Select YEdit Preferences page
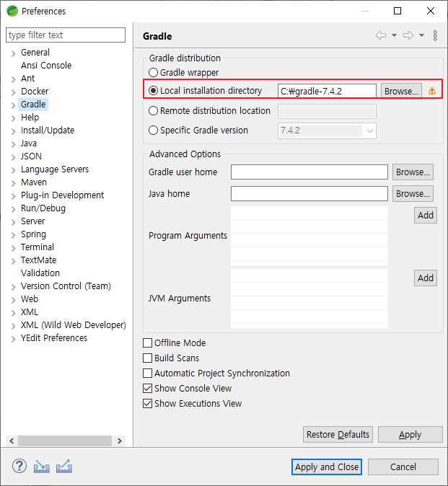Viewport: 448px width, 486px height. (x=54, y=338)
